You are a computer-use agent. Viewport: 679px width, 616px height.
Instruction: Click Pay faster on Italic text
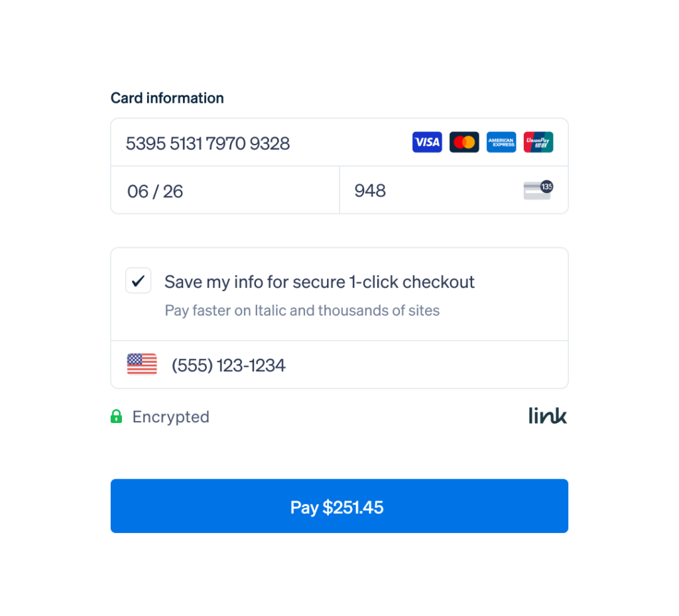click(302, 310)
